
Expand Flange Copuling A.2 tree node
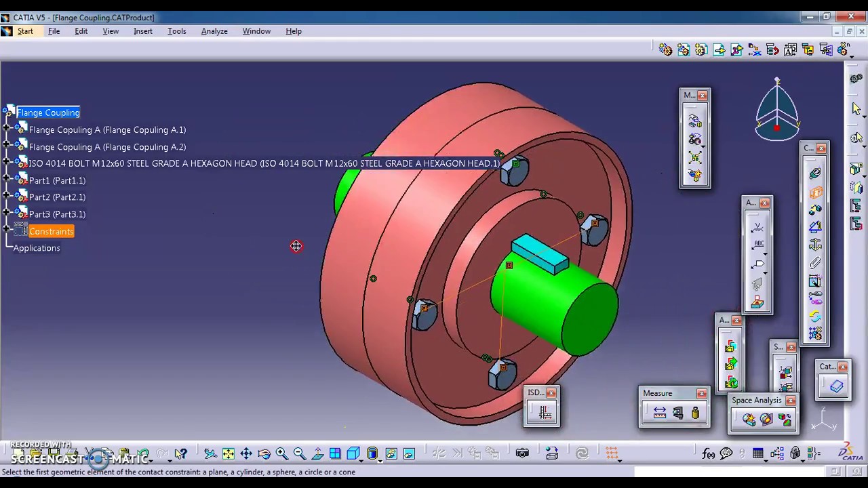coord(7,146)
